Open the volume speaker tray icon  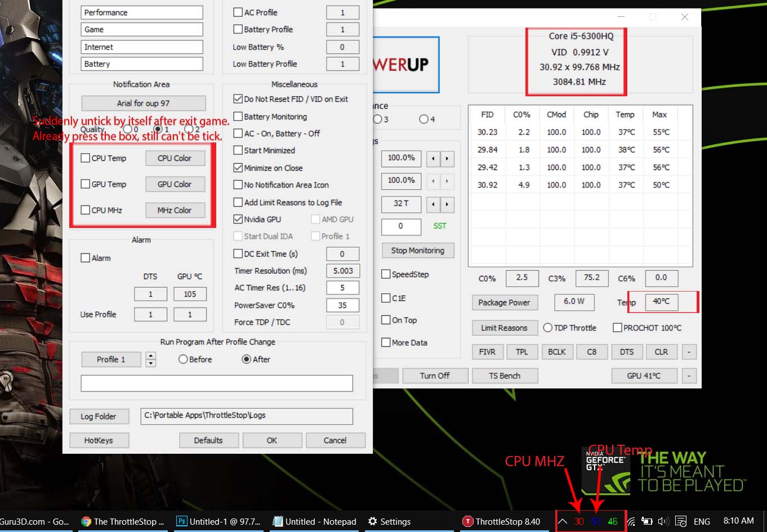pyautogui.click(x=663, y=521)
